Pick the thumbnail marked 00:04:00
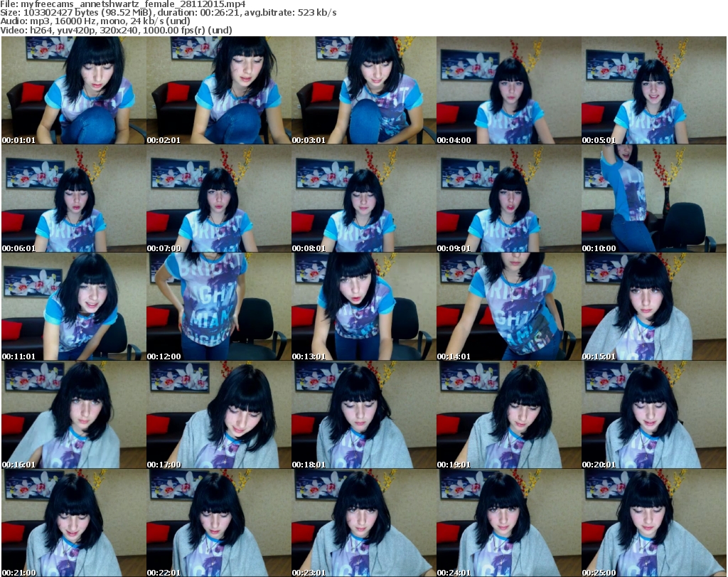The height and width of the screenshot is (577, 728). coord(508,90)
